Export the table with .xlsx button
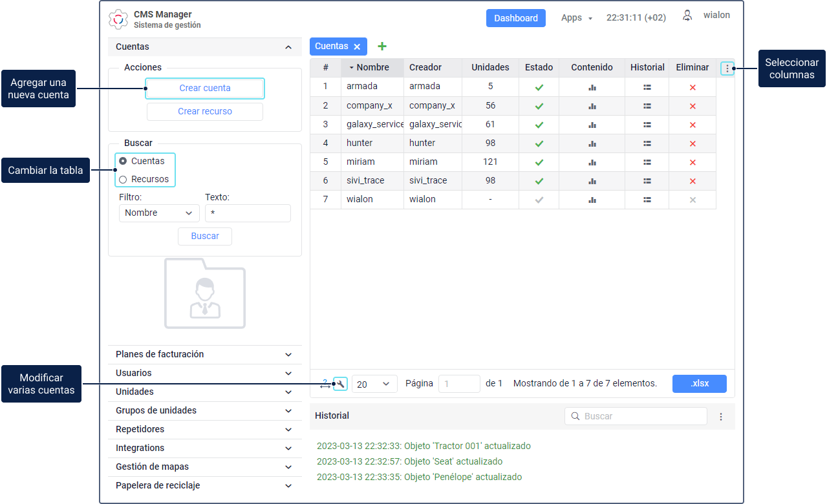This screenshot has width=827, height=504. [x=699, y=384]
